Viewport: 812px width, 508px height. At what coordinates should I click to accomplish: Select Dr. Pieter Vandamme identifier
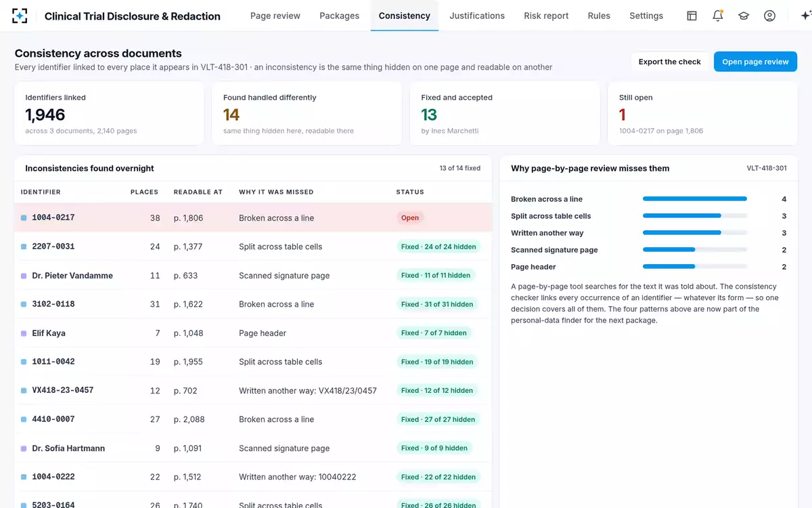(72, 276)
